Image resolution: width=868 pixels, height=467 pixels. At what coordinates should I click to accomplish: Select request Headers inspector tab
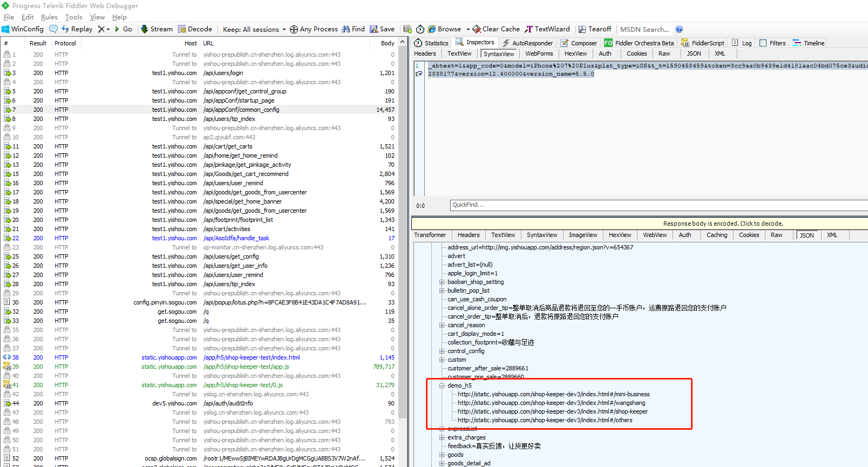click(425, 53)
